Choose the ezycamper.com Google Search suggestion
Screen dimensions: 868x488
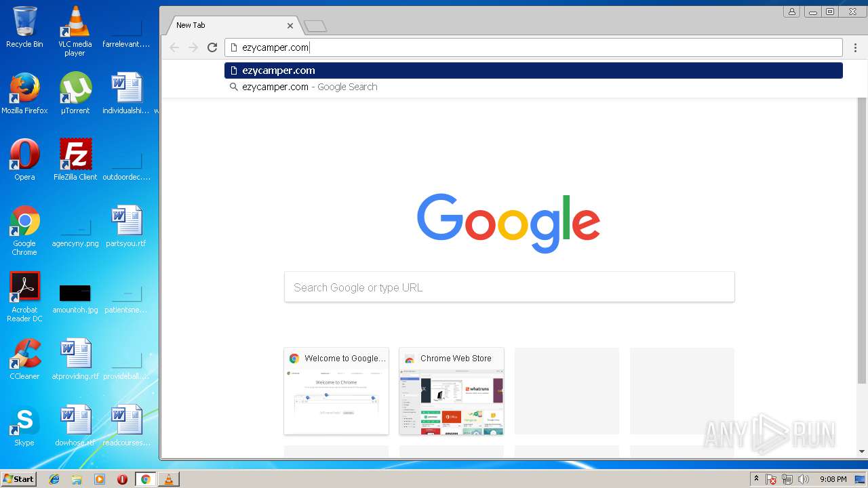coord(534,87)
